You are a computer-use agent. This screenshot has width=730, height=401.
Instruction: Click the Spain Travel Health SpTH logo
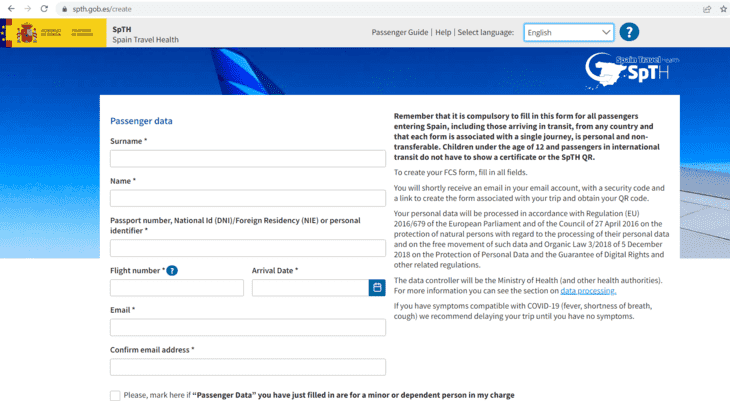630,70
